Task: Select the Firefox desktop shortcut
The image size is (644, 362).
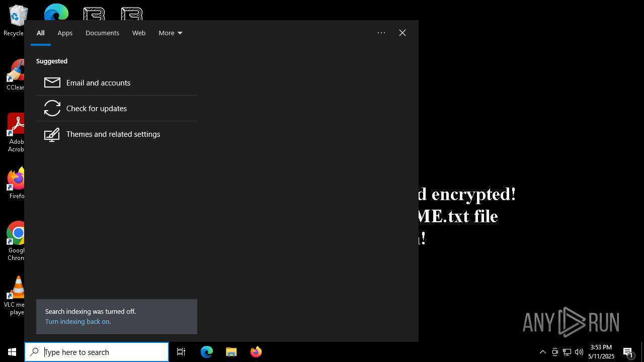Action: point(16,184)
